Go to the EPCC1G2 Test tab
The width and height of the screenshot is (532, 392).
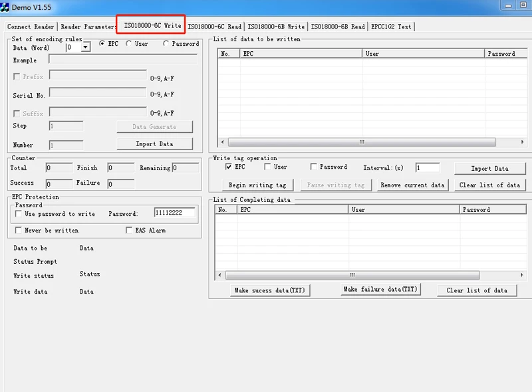click(x=391, y=27)
